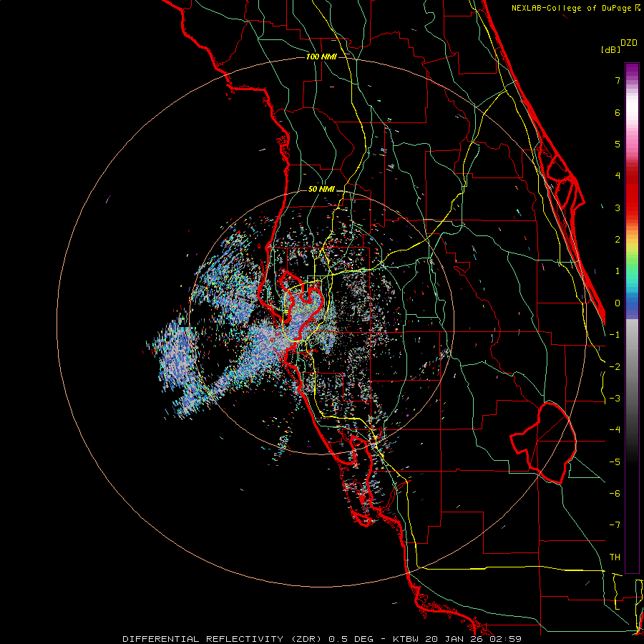644x644 pixels.
Task: Click the 02:59 timestamp in caption
Action: 507,639
